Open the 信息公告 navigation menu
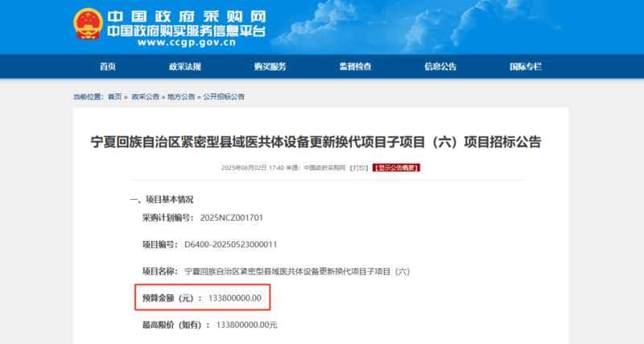Screen dimensions: 644x344 (440, 66)
